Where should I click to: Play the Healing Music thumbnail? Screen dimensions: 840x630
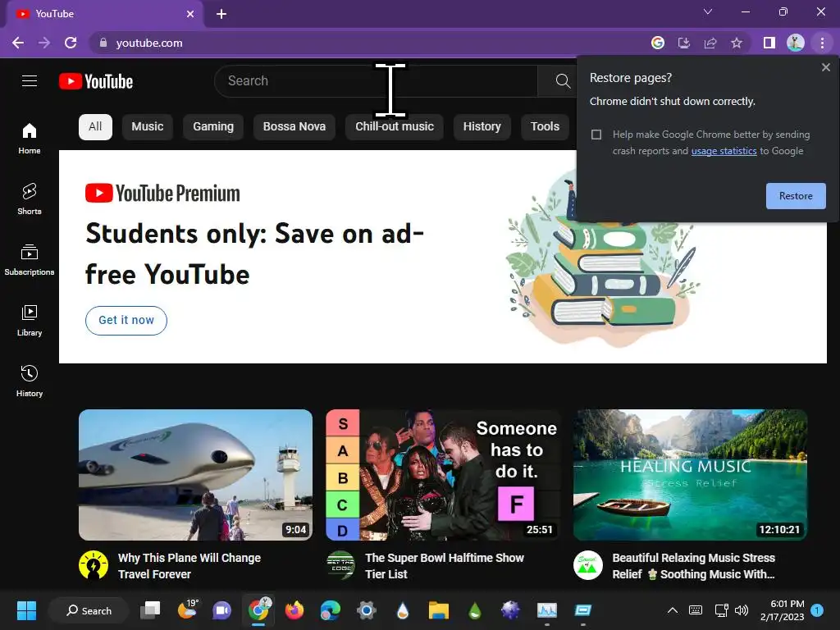(x=690, y=475)
